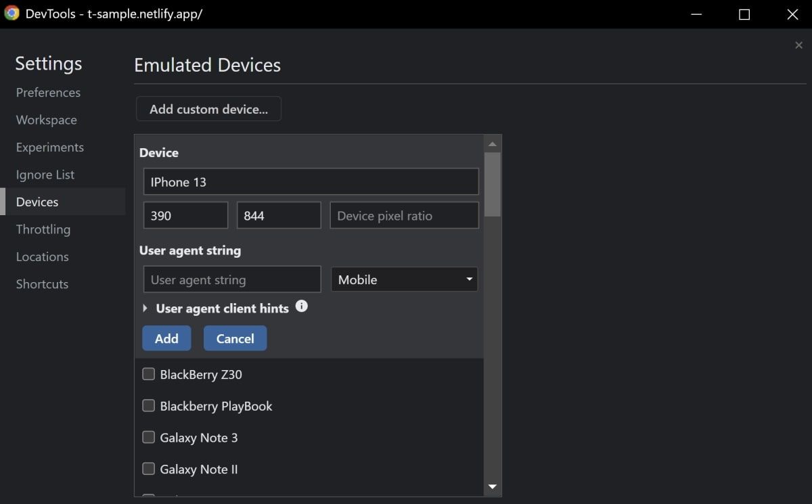Screen dimensions: 812x504
Task: Check the Blackberry PlayBook device
Action: pyautogui.click(x=149, y=406)
